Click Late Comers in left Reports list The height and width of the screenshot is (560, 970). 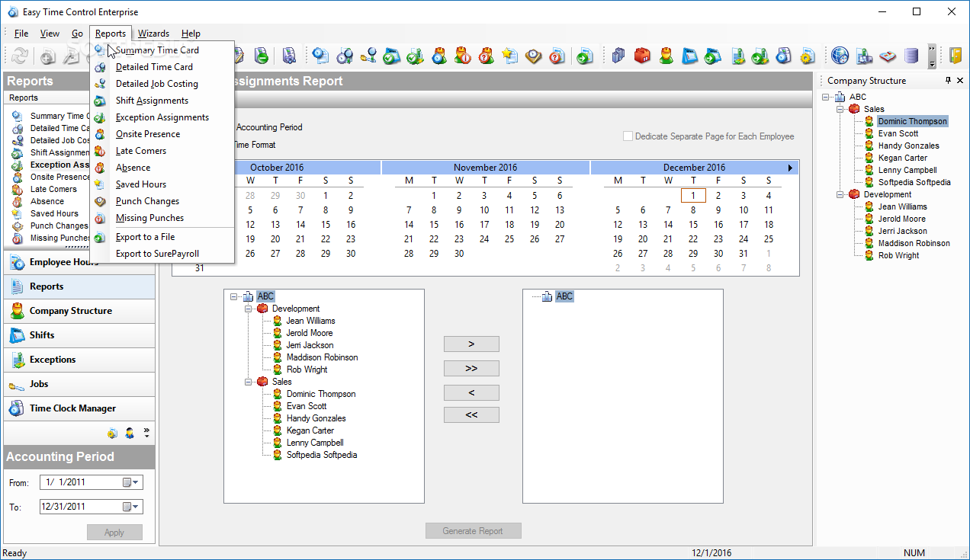(53, 189)
